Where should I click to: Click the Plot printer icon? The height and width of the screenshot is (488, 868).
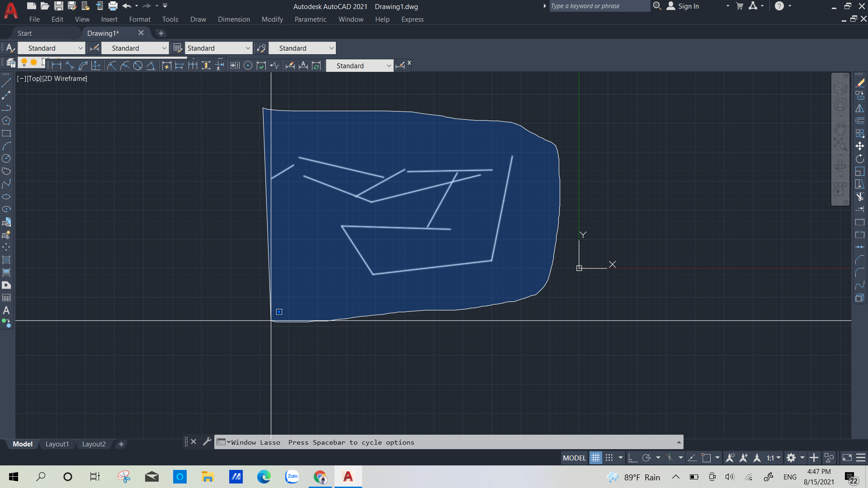(113, 6)
